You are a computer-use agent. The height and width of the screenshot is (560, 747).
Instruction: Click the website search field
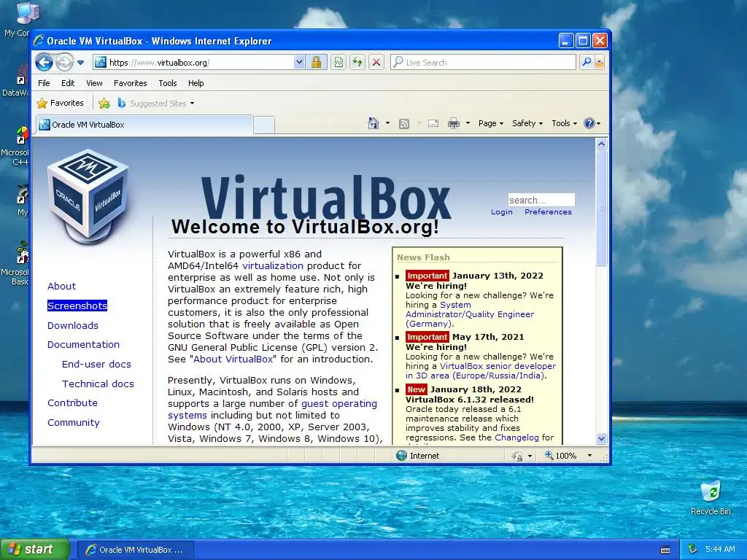tap(541, 200)
